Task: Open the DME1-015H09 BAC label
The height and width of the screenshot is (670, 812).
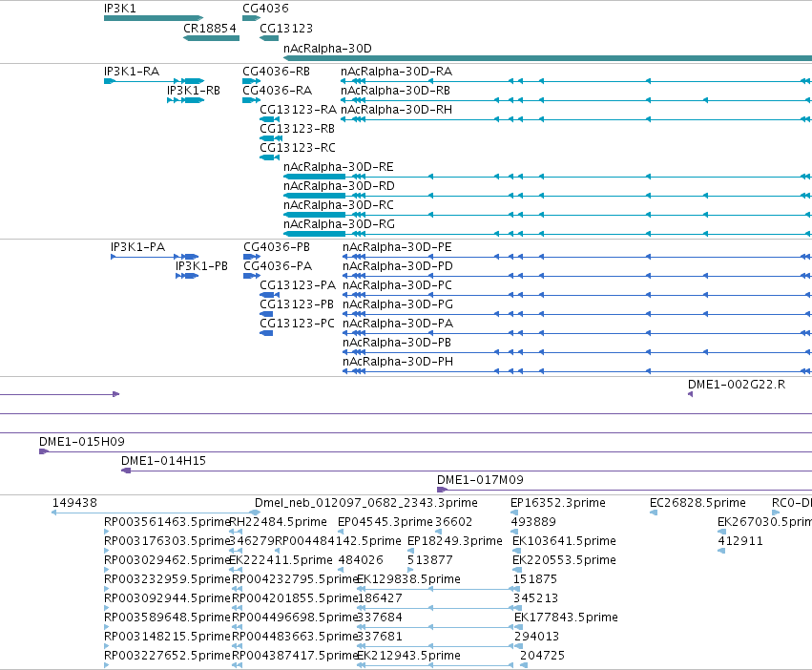Action: [82, 442]
